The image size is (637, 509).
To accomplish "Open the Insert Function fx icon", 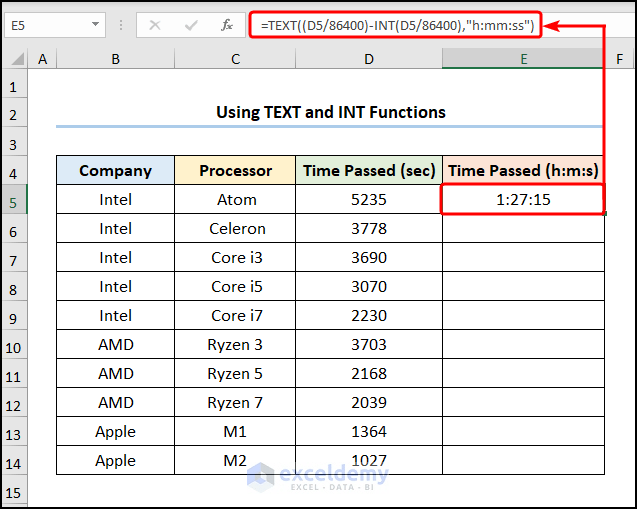I will click(227, 25).
